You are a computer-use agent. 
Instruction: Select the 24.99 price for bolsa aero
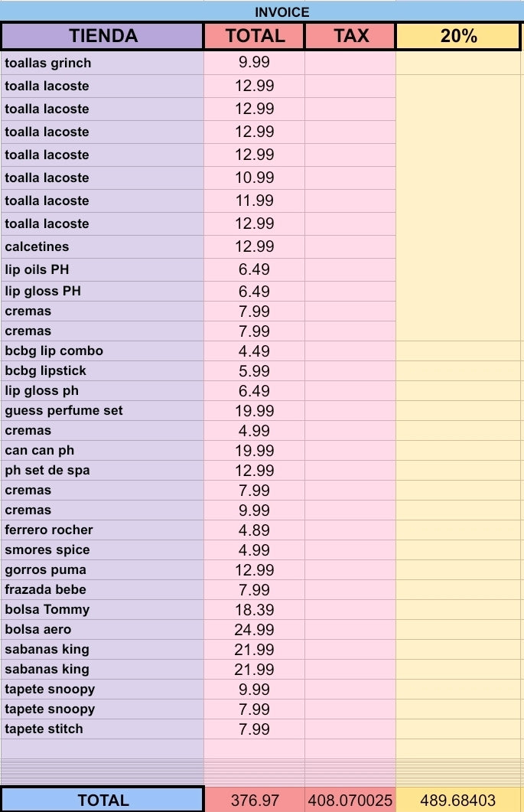[x=254, y=629]
